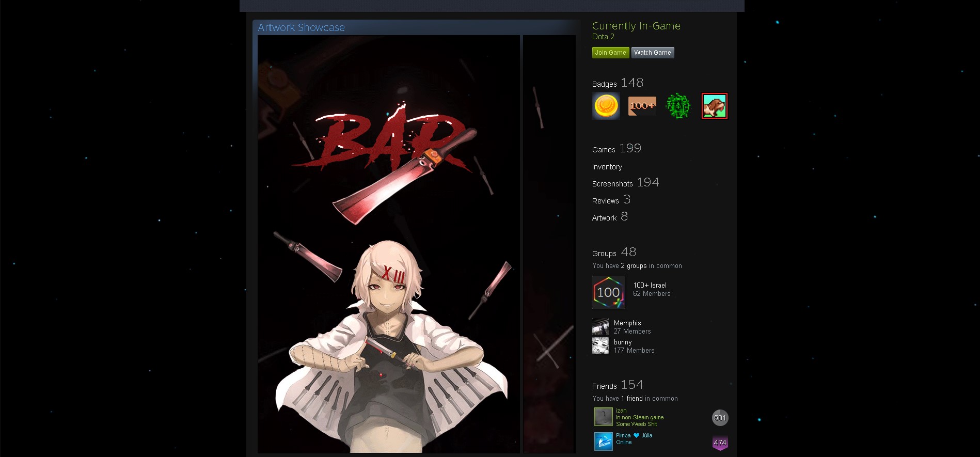Click the Dota 2 game title
The image size is (980, 457).
(x=603, y=37)
